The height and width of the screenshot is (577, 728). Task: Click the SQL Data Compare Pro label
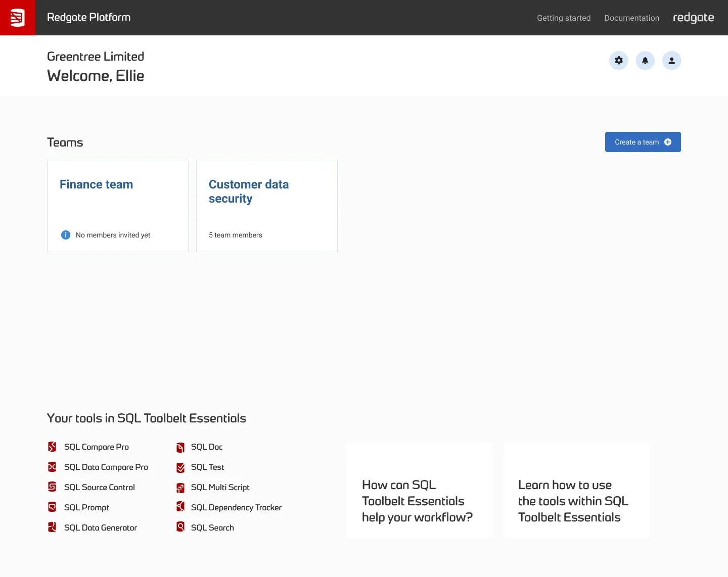[x=106, y=467]
